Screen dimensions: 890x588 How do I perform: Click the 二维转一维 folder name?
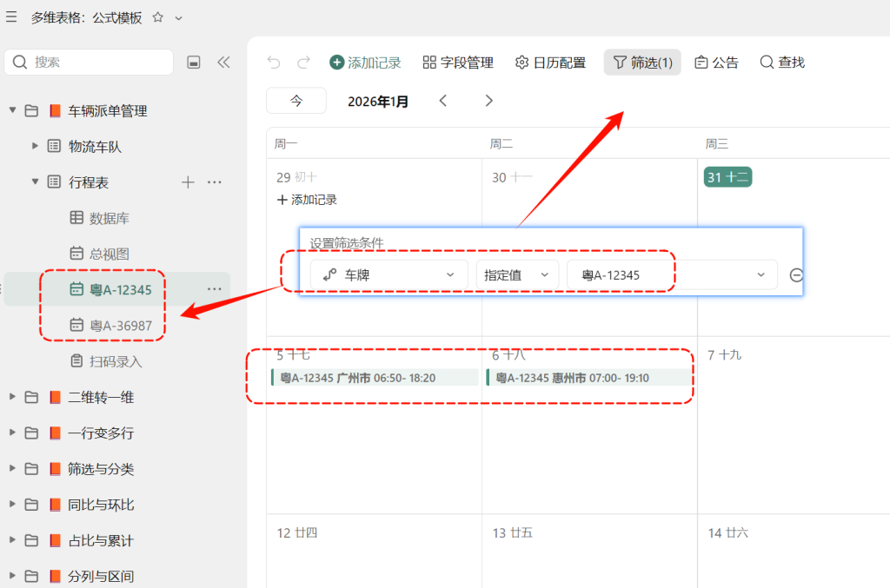pyautogui.click(x=101, y=398)
